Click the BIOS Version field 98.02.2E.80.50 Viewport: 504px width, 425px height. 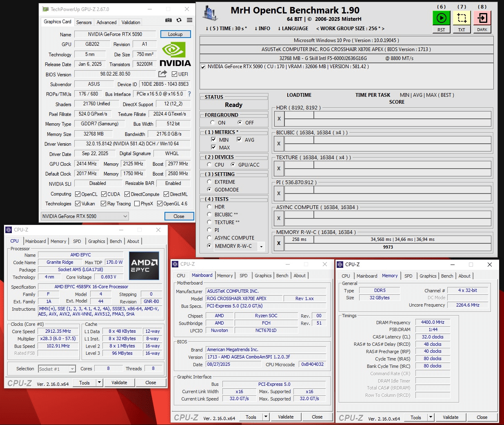(x=115, y=74)
